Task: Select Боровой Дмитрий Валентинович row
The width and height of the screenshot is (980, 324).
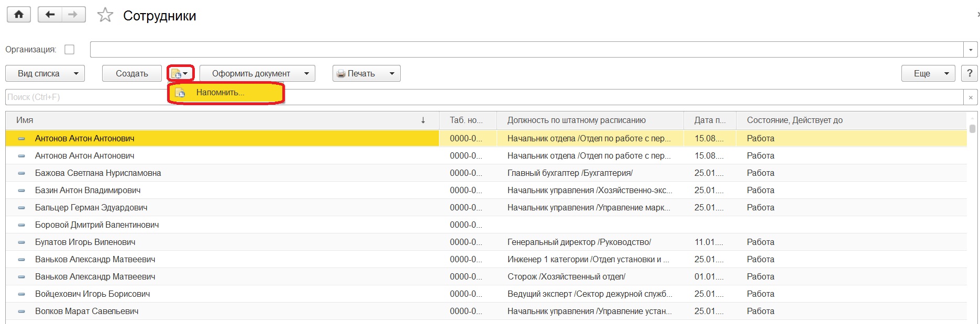Action: coord(486,225)
